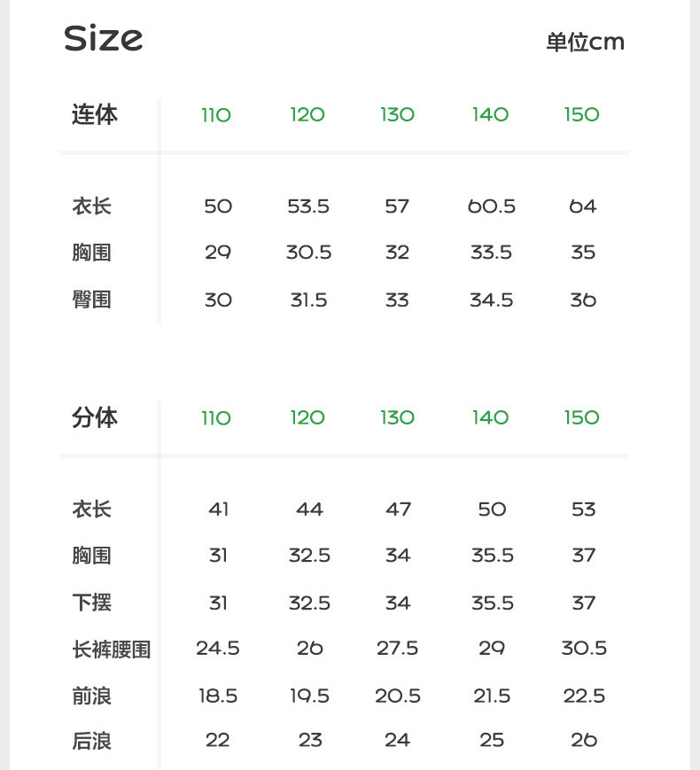Select the 后浪 value 25

click(x=491, y=741)
